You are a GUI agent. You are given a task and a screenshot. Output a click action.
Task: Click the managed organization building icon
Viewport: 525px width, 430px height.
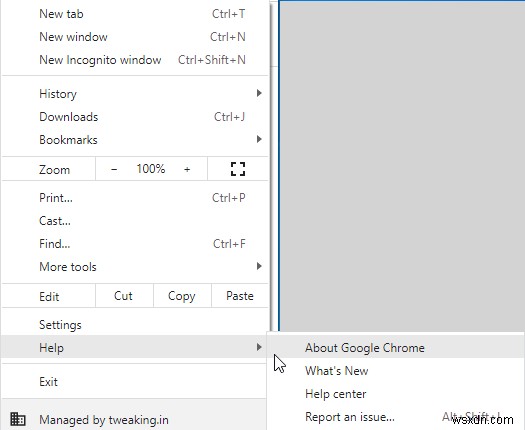[18, 419]
